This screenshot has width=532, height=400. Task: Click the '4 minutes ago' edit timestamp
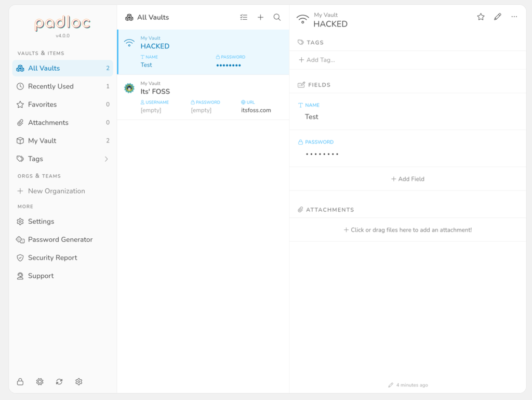[412, 385]
